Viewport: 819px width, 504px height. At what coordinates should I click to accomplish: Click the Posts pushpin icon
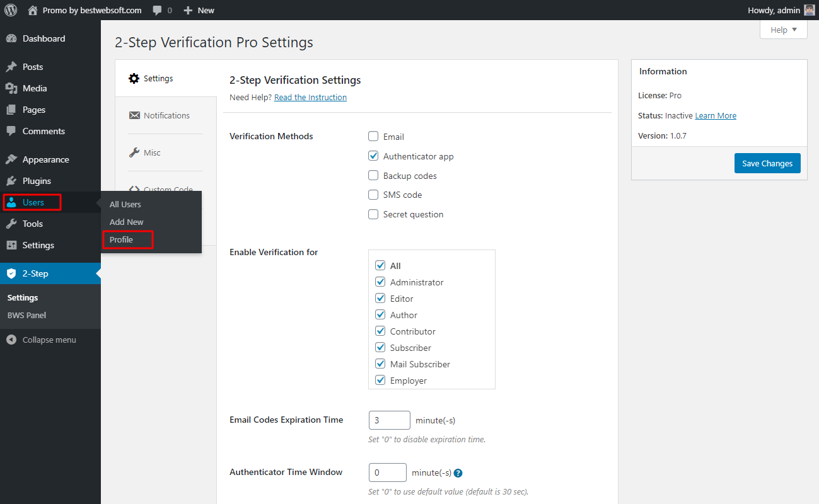point(11,67)
